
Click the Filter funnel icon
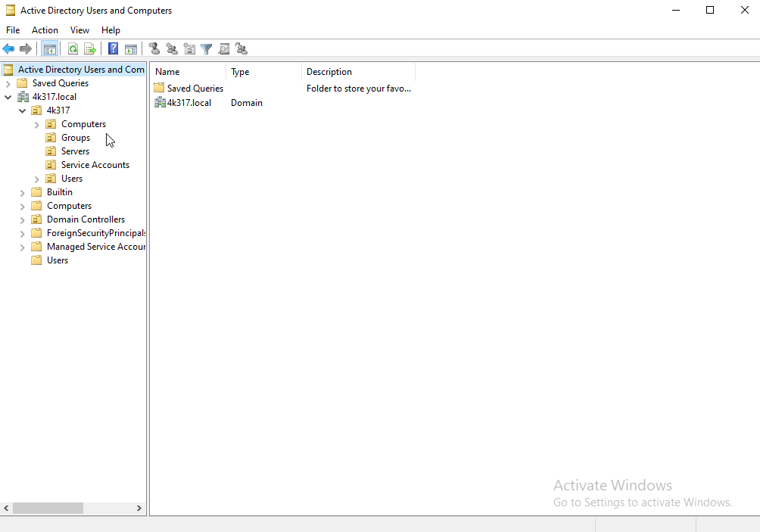[206, 49]
